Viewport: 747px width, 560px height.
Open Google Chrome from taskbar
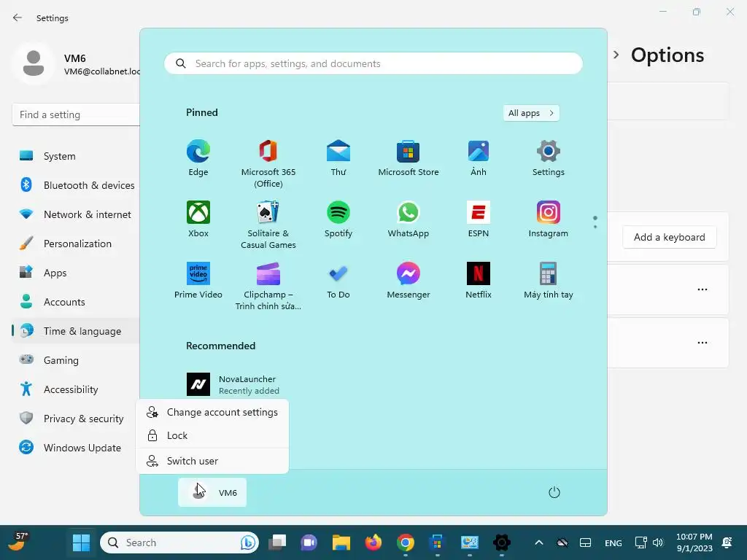406,542
